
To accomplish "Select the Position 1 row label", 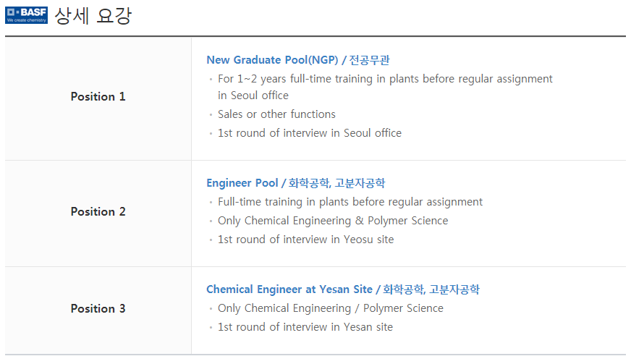I will [98, 96].
